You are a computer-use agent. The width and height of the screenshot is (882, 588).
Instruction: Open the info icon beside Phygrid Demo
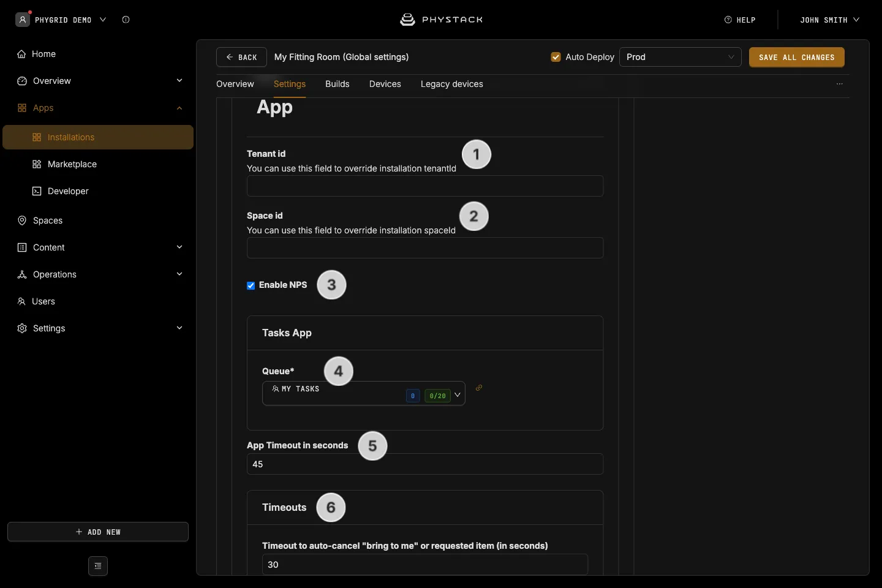click(126, 20)
